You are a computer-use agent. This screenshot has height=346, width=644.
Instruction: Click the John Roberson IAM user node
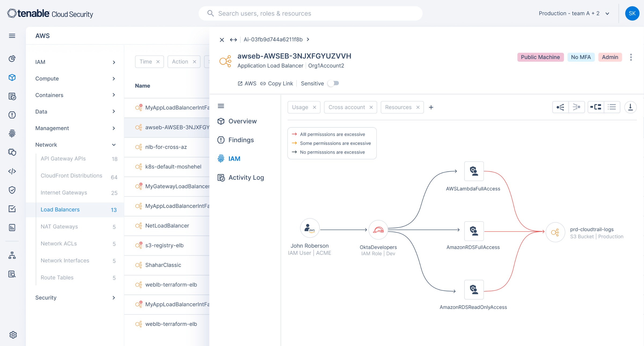310,228
